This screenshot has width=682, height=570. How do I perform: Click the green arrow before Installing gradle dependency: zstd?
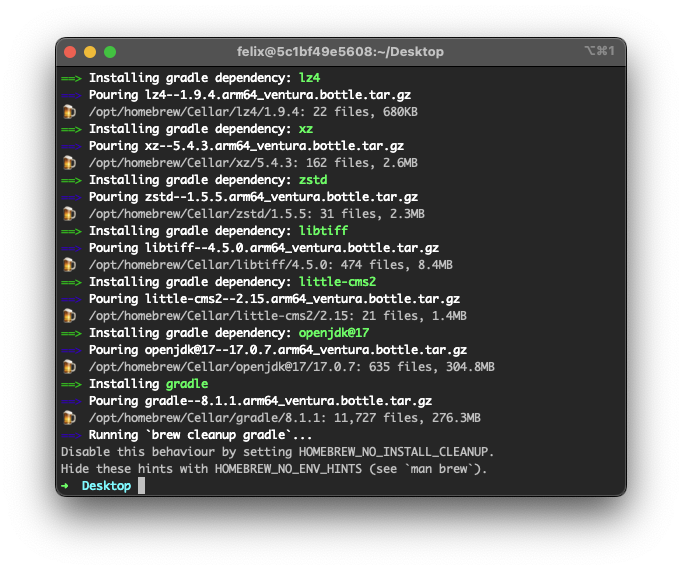click(71, 181)
